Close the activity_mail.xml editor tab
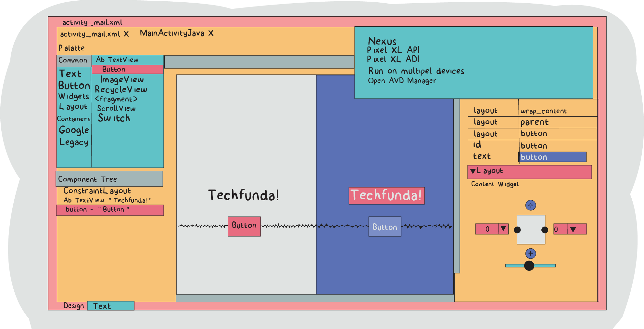644x329 pixels. pyautogui.click(x=126, y=34)
